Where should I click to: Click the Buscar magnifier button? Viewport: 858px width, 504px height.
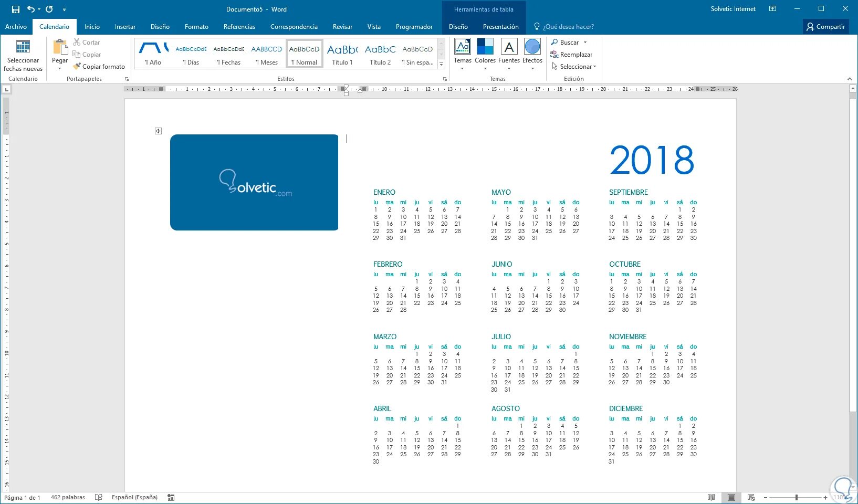[x=565, y=42]
